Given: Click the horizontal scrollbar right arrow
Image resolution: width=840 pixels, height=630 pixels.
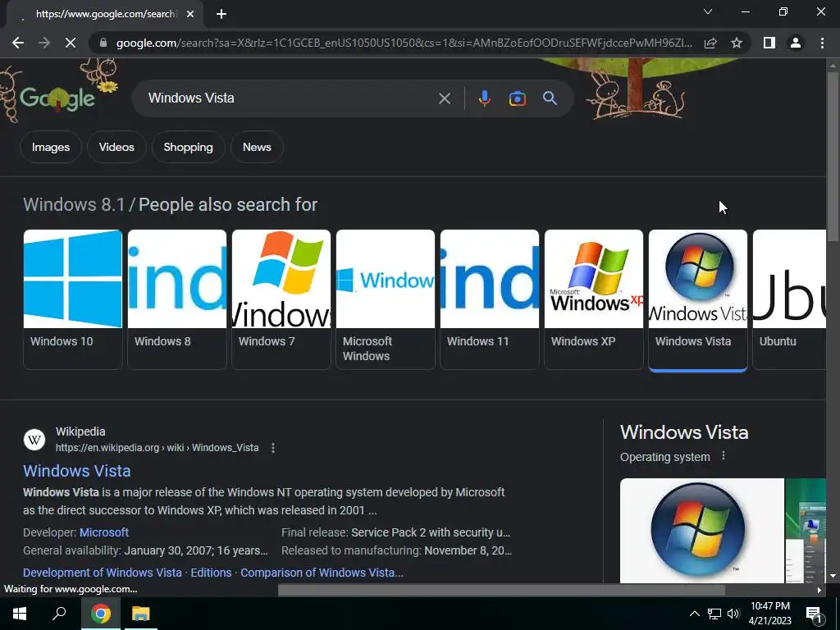Looking at the screenshot, I should (x=819, y=591).
